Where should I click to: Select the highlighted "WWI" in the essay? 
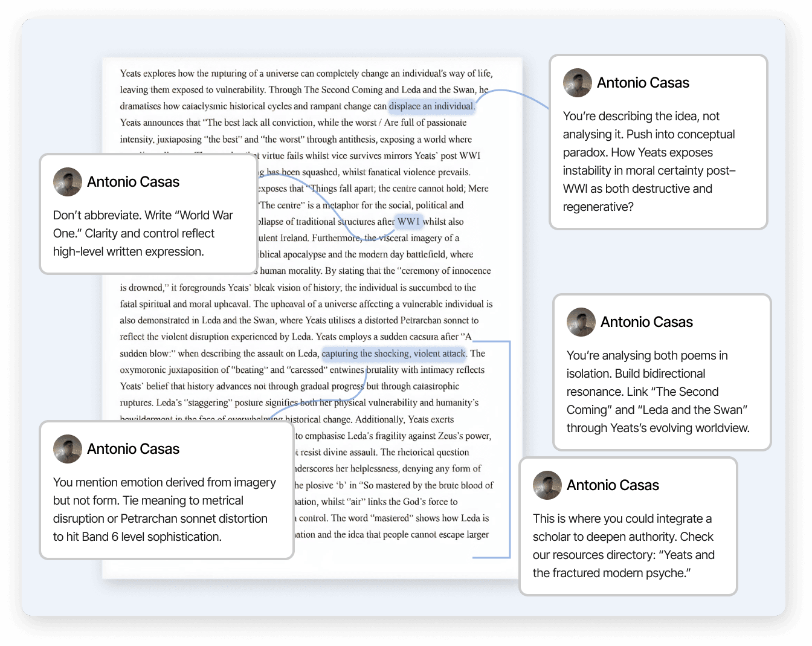pyautogui.click(x=408, y=222)
